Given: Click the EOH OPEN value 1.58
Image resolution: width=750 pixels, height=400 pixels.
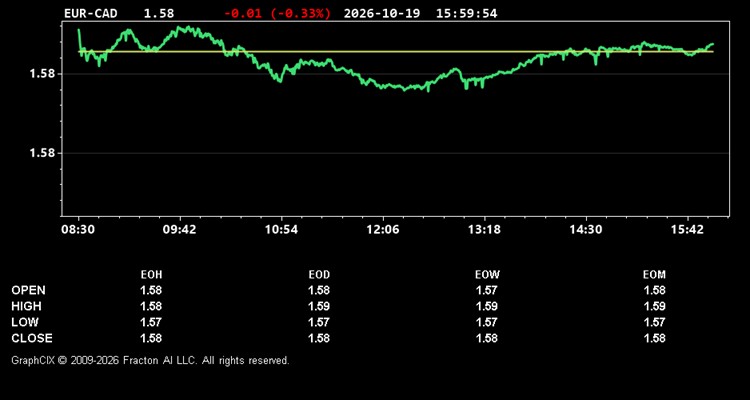Looking at the screenshot, I should [x=151, y=290].
